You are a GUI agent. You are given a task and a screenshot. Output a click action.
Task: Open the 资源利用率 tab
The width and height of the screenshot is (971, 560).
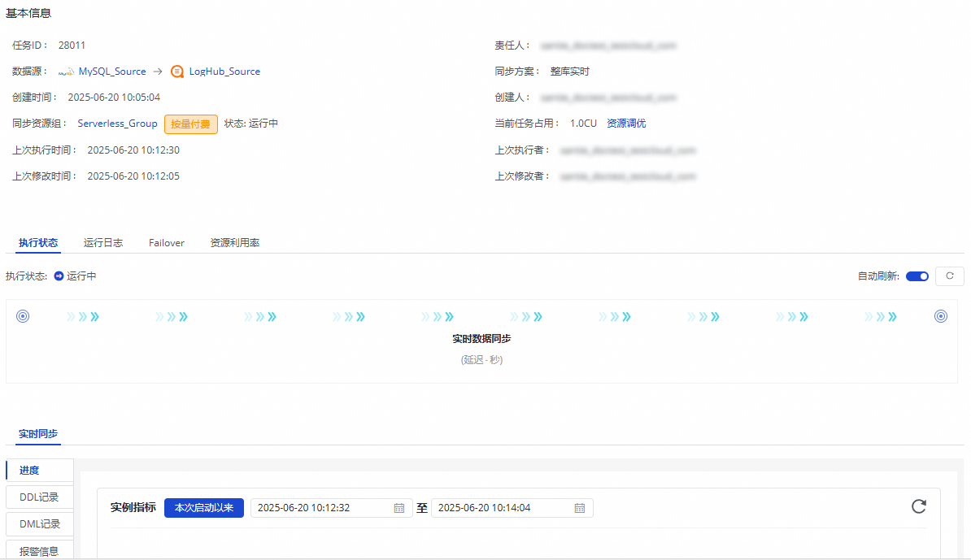(235, 242)
